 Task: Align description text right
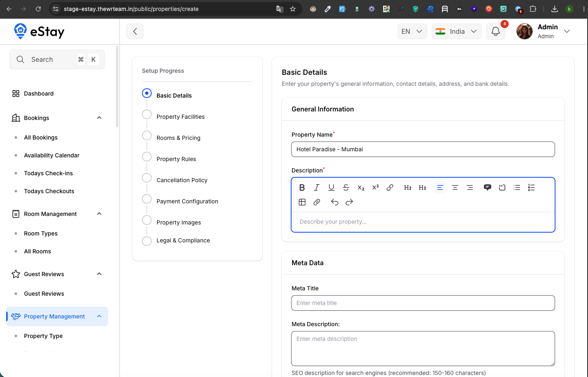tap(469, 187)
